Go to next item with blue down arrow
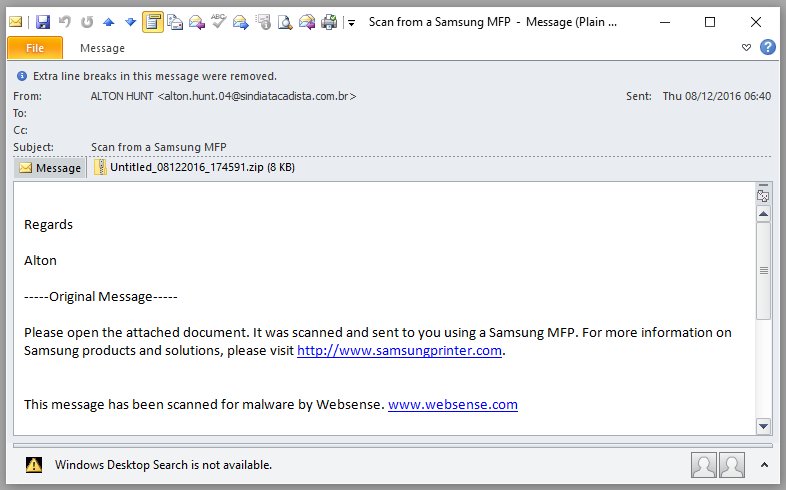Image resolution: width=786 pixels, height=490 pixels. click(130, 22)
